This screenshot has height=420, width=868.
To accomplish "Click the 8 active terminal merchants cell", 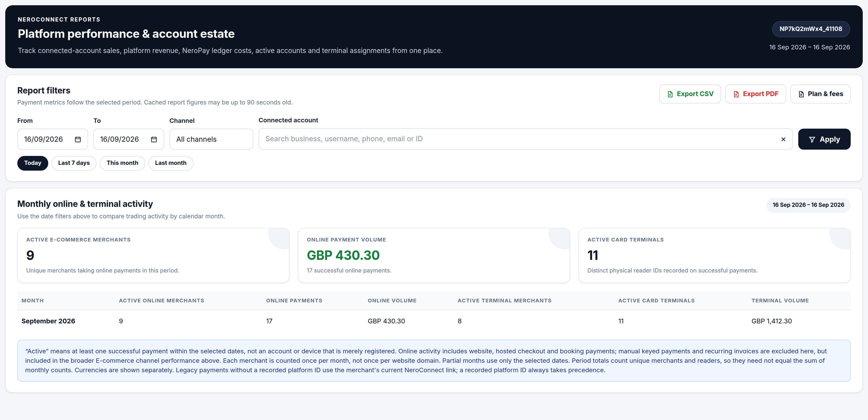I will coord(460,321).
